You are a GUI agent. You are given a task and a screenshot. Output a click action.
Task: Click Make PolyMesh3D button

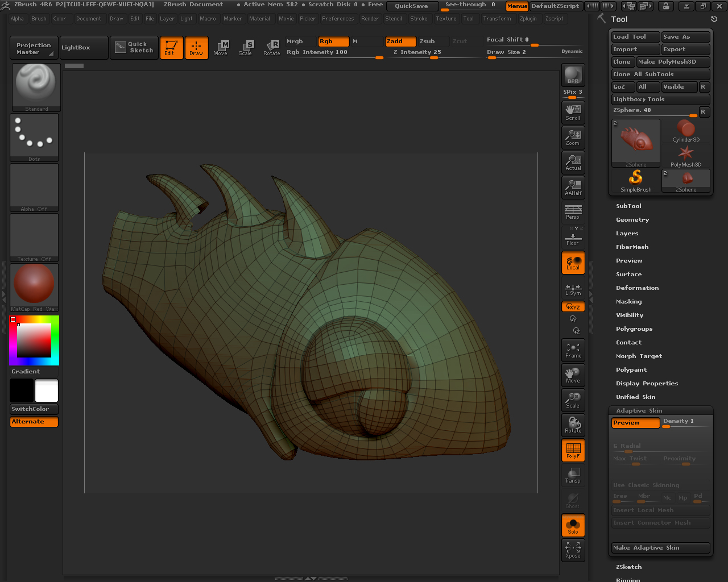(673, 62)
